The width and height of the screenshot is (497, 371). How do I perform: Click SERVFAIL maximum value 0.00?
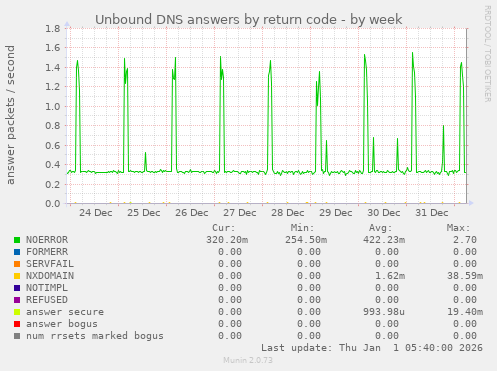pyautogui.click(x=465, y=264)
